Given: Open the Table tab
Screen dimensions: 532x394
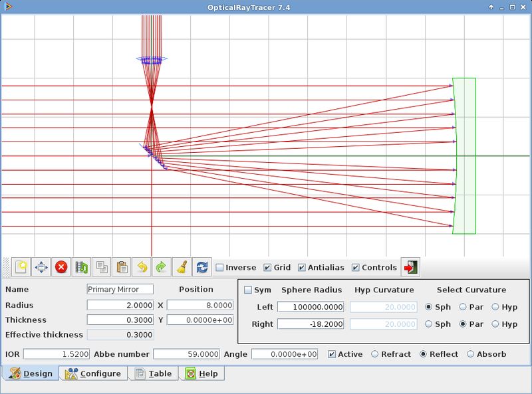Looking at the screenshot, I should [154, 373].
